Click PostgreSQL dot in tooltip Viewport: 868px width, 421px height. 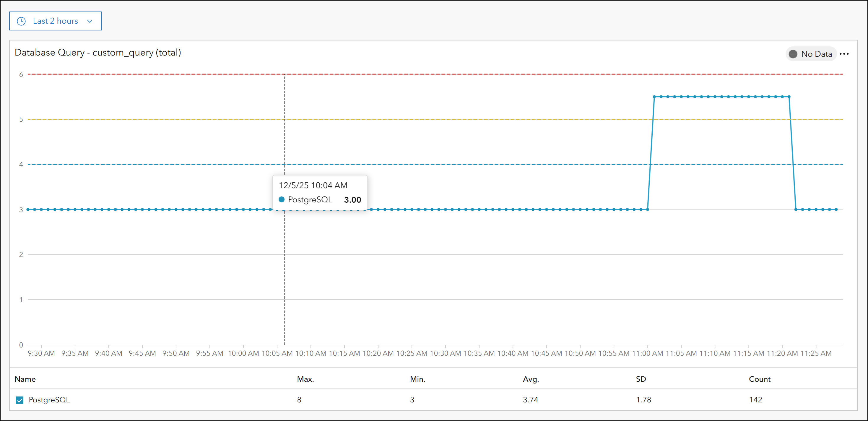point(282,199)
